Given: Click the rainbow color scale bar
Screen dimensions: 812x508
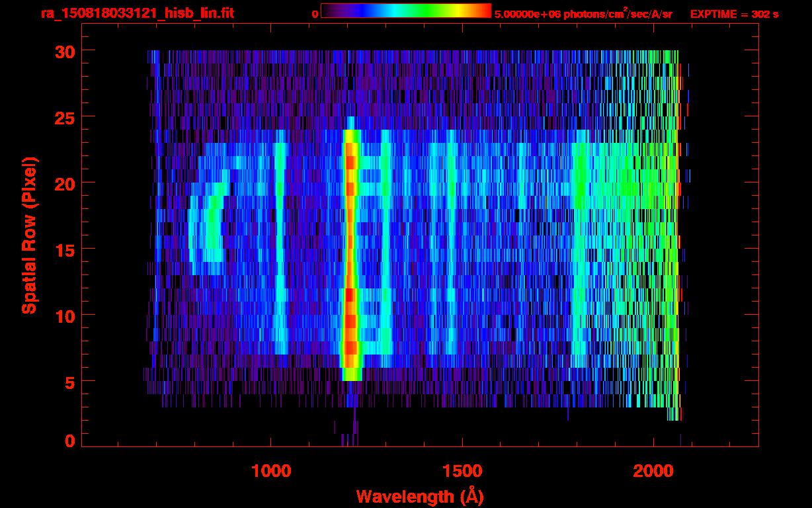Looking at the screenshot, I should tap(406, 11).
